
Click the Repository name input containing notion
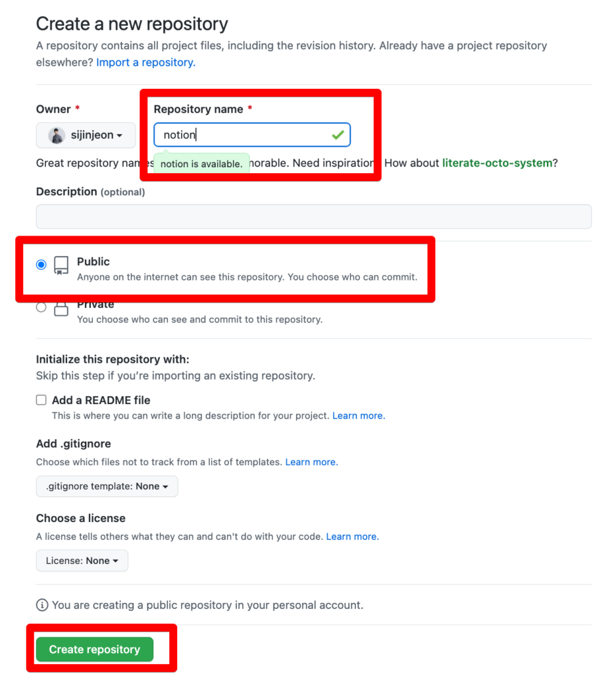(252, 134)
